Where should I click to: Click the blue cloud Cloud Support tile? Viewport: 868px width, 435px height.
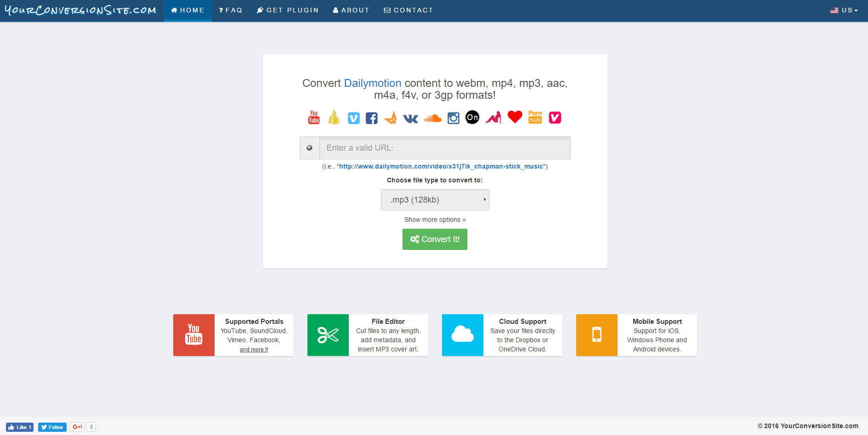pyautogui.click(x=463, y=335)
